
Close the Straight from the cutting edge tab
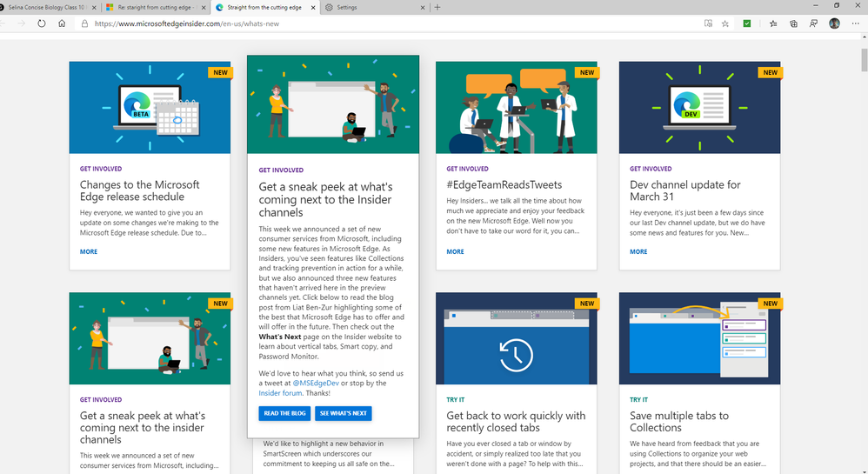[313, 7]
